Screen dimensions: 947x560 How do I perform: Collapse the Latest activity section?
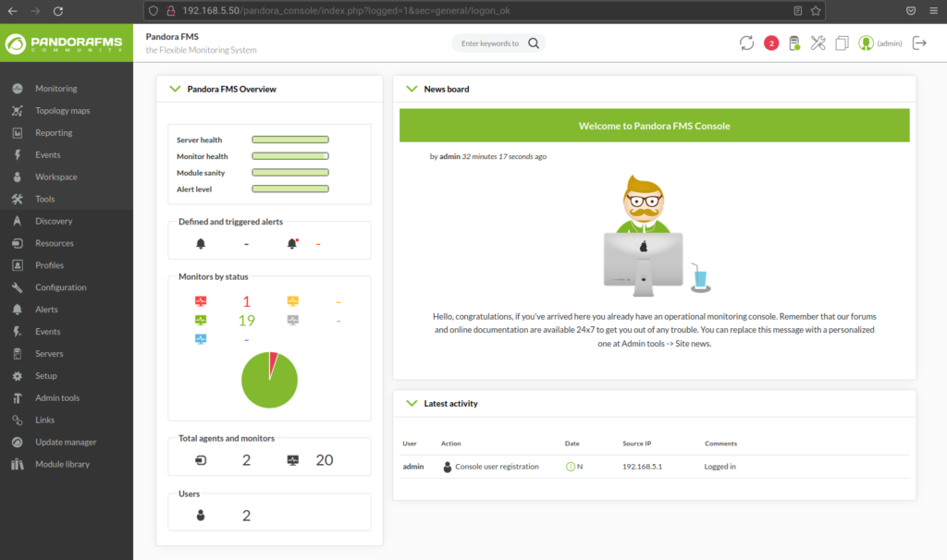click(x=412, y=403)
